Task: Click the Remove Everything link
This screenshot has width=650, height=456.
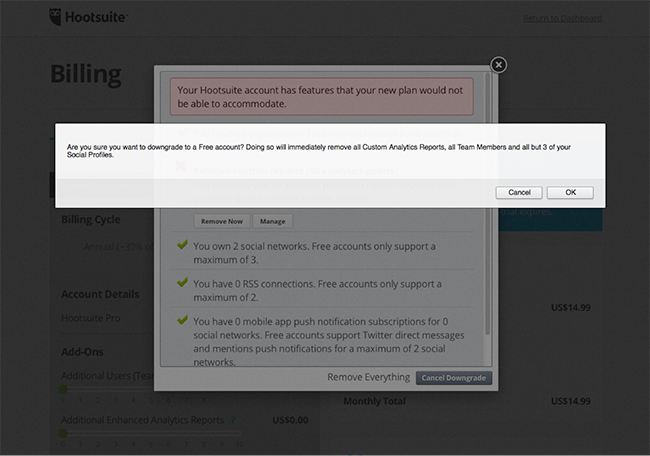Action: click(x=369, y=377)
